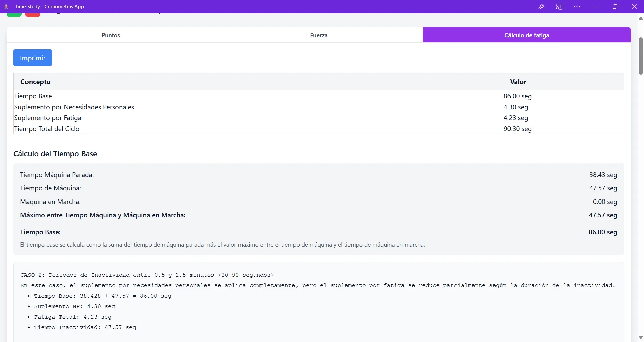The image size is (644, 342).
Task: Select Tiempo Total del Ciclo row label
Action: pyautogui.click(x=47, y=129)
